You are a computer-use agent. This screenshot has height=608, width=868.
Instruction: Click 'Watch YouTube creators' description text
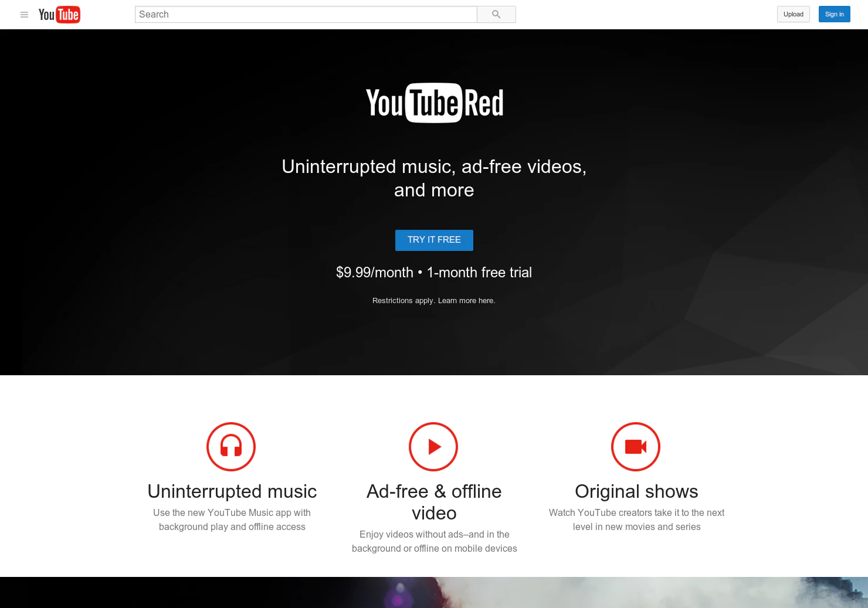(636, 519)
